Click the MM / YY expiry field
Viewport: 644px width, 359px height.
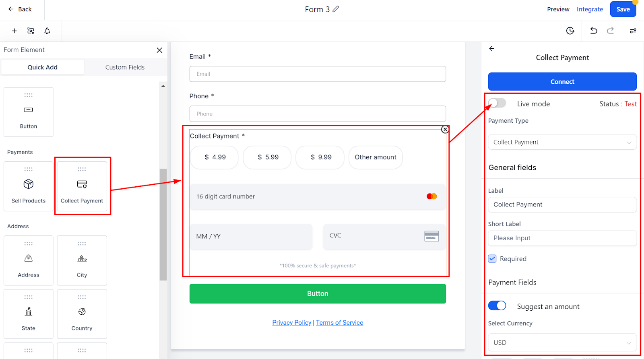tap(252, 236)
